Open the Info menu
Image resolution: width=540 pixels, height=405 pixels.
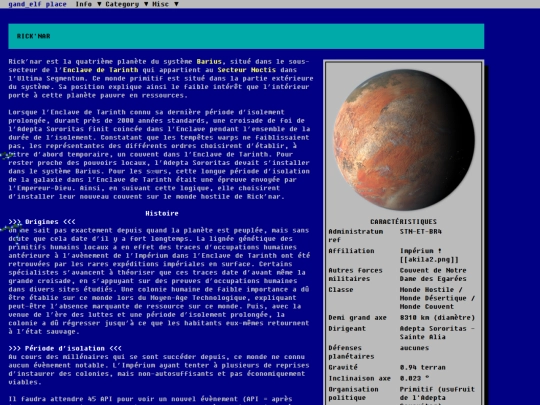[x=84, y=4]
